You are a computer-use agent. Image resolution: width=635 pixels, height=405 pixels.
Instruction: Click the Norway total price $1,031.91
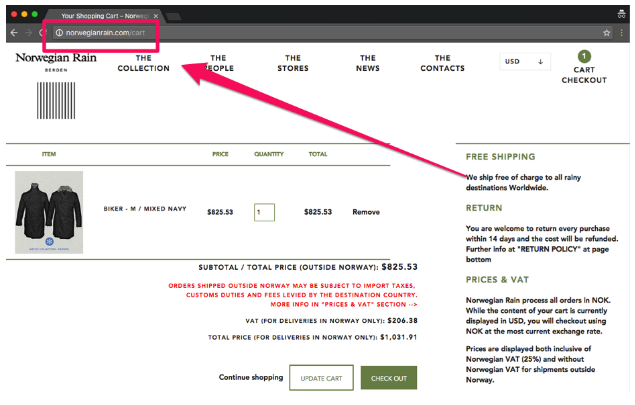tap(398, 337)
